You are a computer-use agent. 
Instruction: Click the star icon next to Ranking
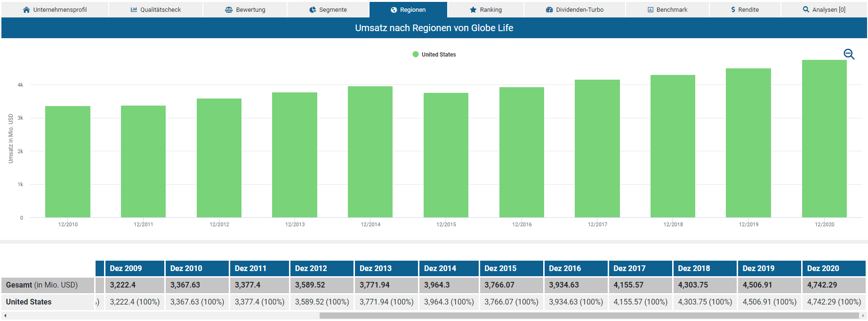click(x=473, y=10)
